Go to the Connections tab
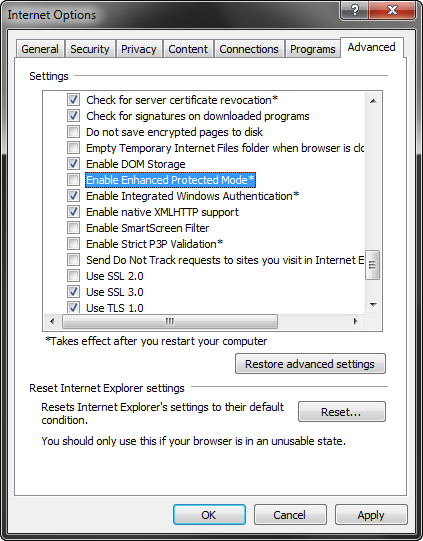 pyautogui.click(x=249, y=49)
